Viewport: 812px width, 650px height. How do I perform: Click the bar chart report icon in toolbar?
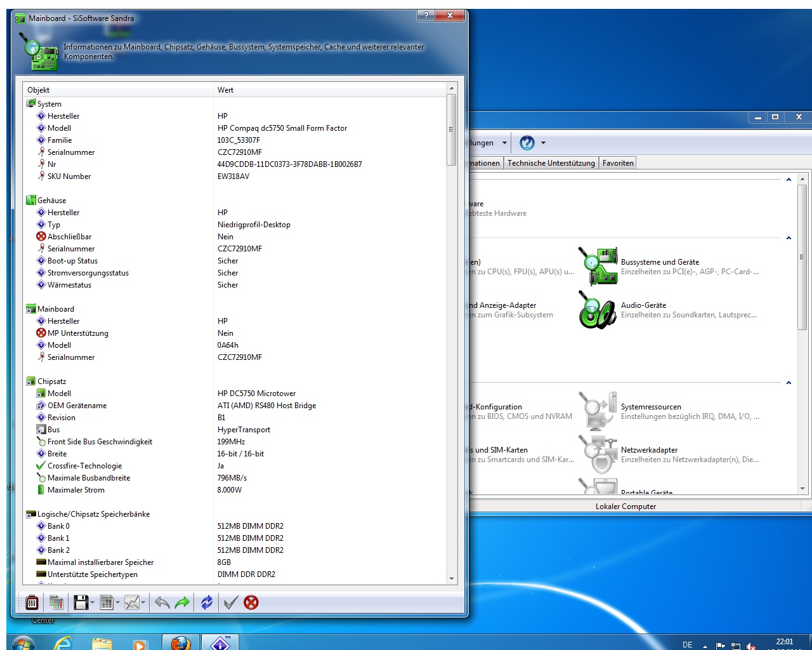107,602
